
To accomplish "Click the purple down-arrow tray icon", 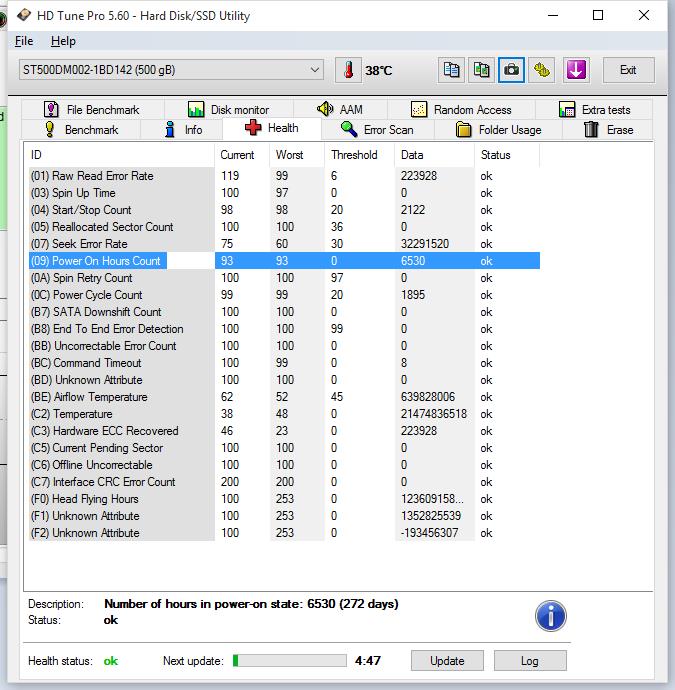I will pyautogui.click(x=576, y=70).
